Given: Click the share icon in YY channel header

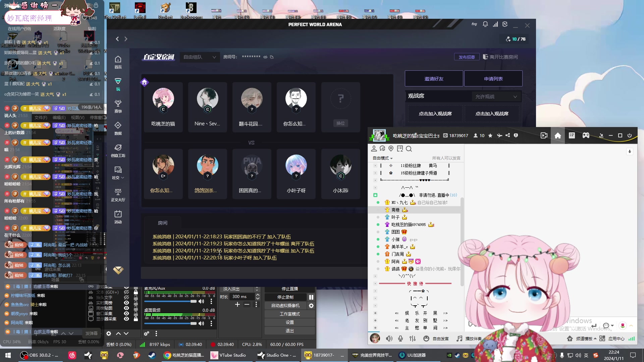Looking at the screenshot, I should pyautogui.click(x=508, y=135).
